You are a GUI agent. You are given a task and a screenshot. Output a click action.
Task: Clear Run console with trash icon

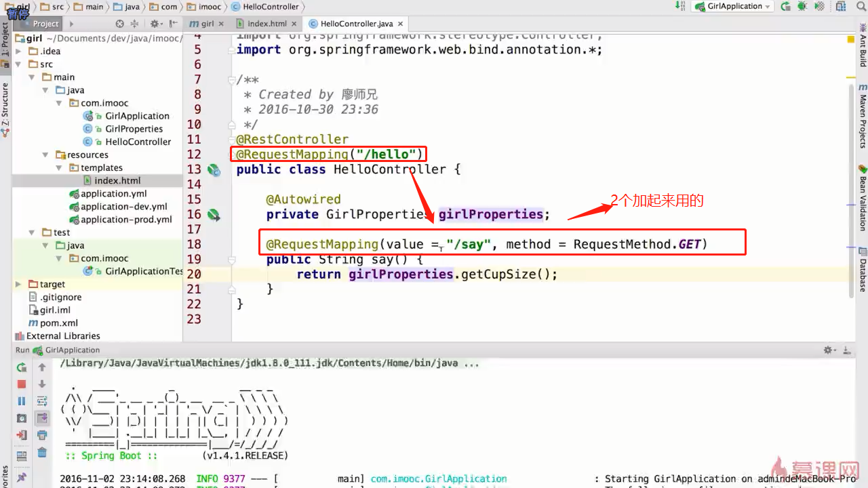(x=42, y=452)
